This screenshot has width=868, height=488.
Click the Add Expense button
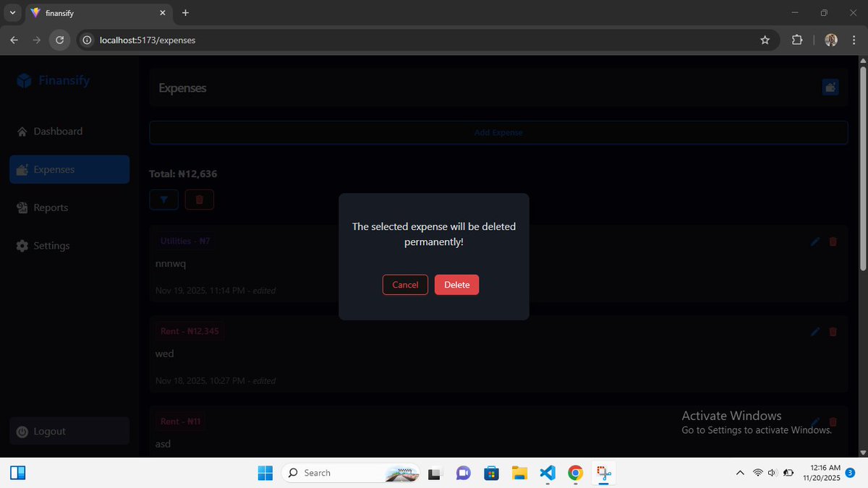click(x=498, y=132)
